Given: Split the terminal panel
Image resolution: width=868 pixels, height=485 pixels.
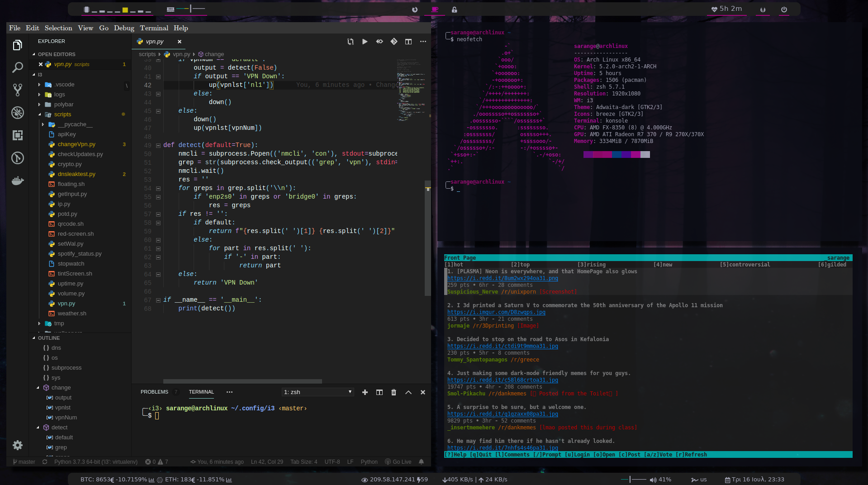Looking at the screenshot, I should tap(379, 392).
